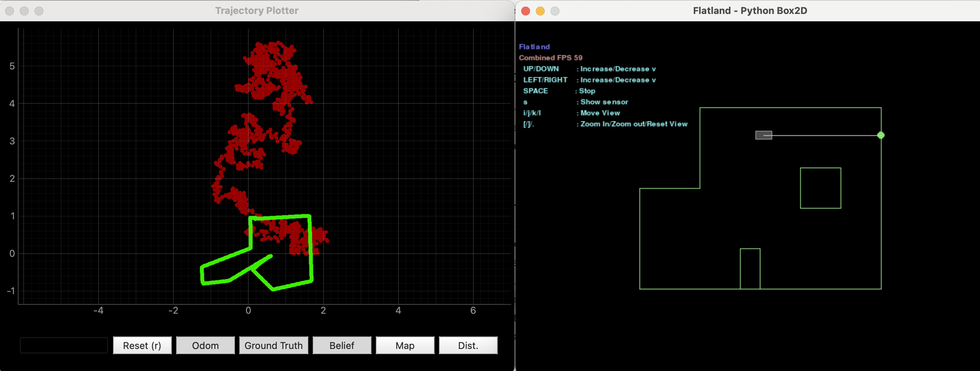Screen dimensions: 980x371
Task: Click the 'UP/DOWN' key label
Action: point(541,69)
